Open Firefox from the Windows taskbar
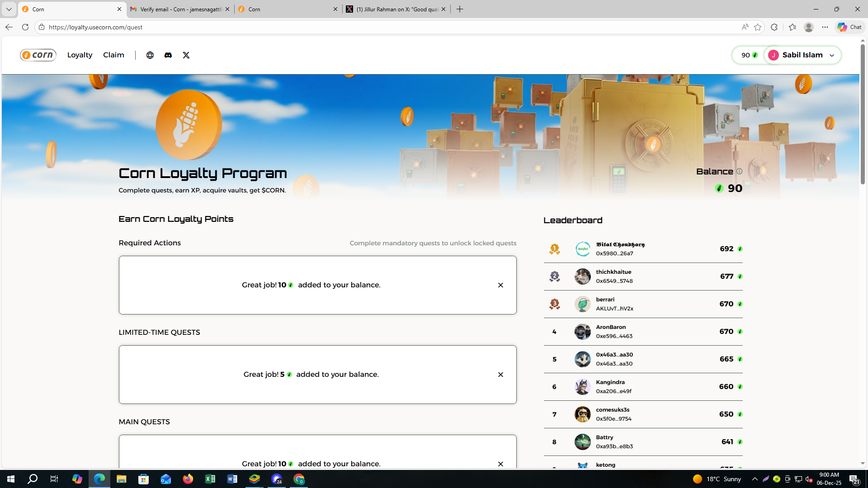The image size is (868, 488). coord(188,479)
